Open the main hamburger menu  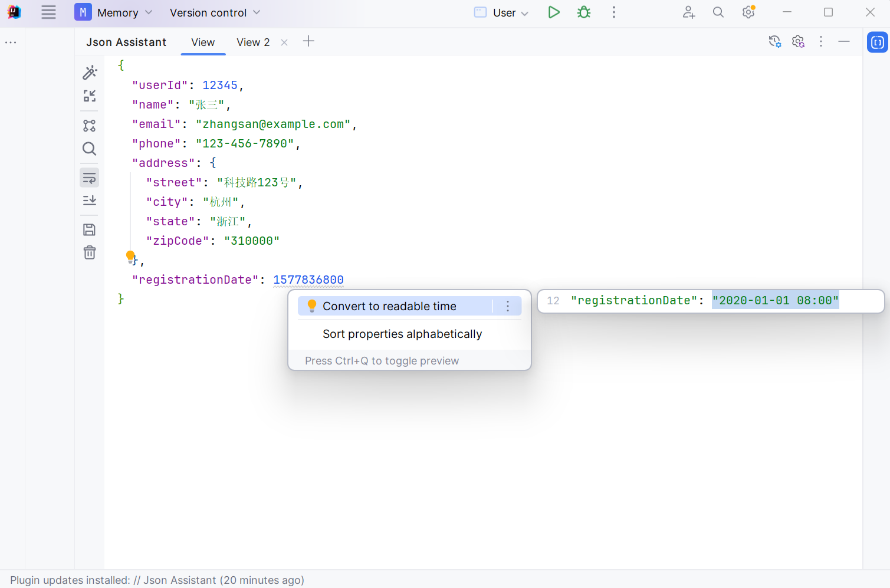(x=48, y=12)
